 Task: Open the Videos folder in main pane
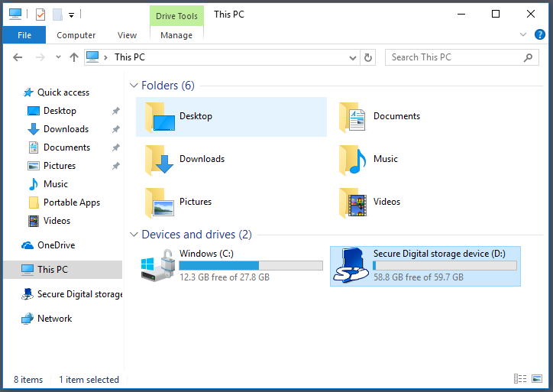(352, 202)
